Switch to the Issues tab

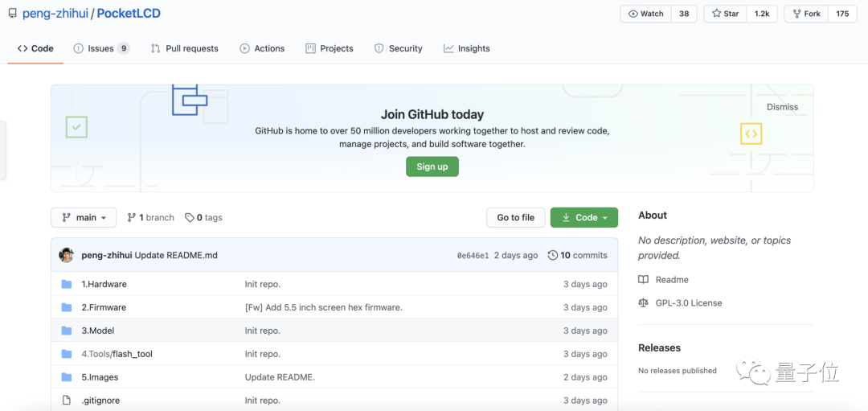point(101,49)
